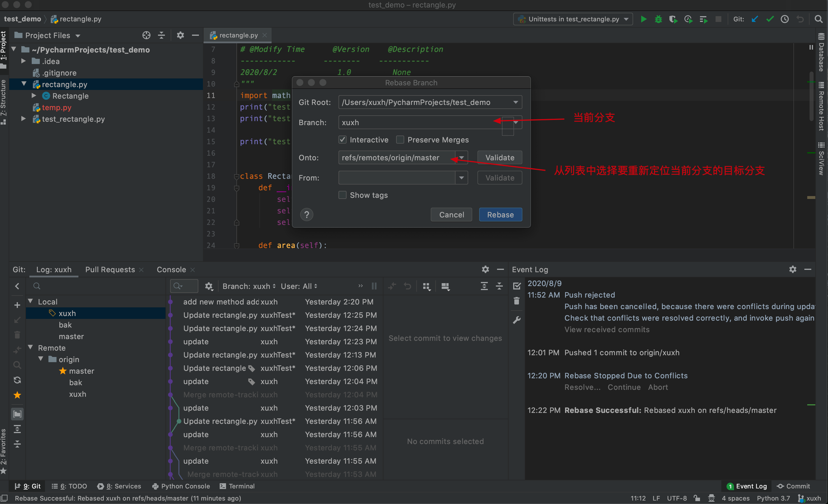Screen dimensions: 828x504
Task: Open search everywhere magnifier icon
Action: coord(818,19)
